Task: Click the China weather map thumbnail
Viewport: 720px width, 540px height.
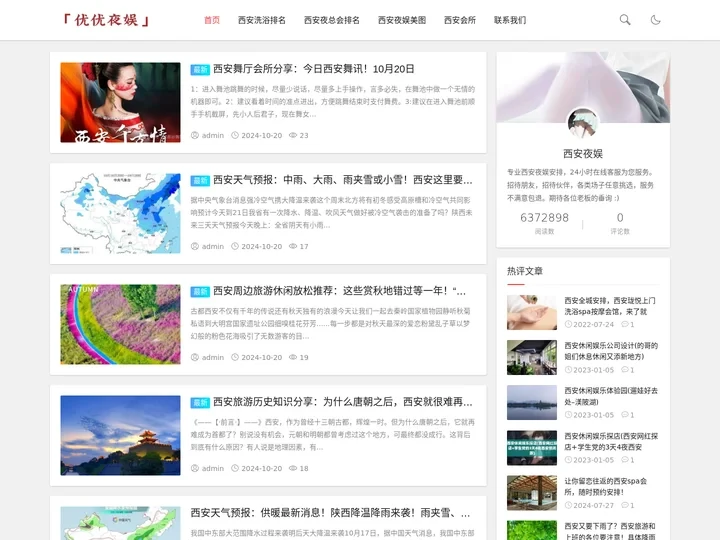Action: point(120,214)
